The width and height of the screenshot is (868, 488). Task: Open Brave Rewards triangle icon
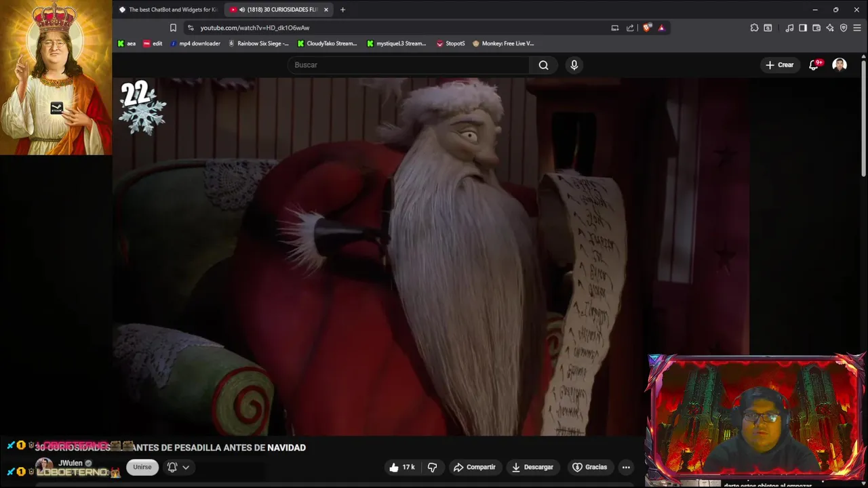661,28
